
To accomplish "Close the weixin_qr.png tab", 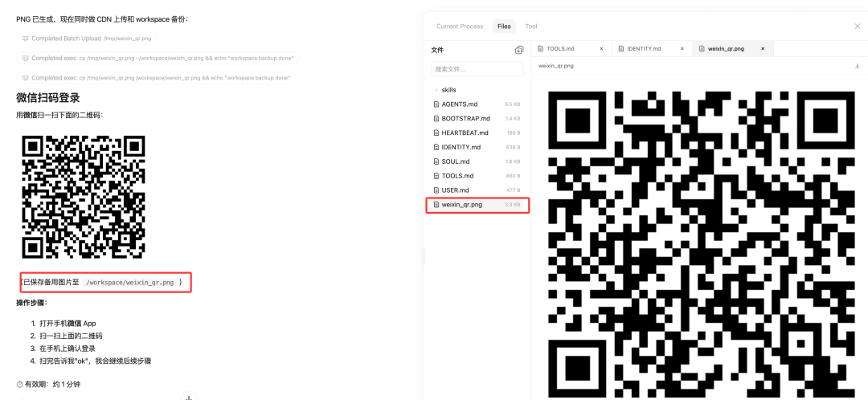I will (x=763, y=49).
